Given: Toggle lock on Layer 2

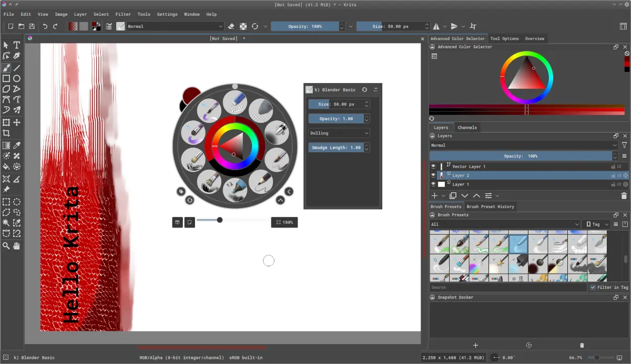Looking at the screenshot, I should (x=613, y=175).
